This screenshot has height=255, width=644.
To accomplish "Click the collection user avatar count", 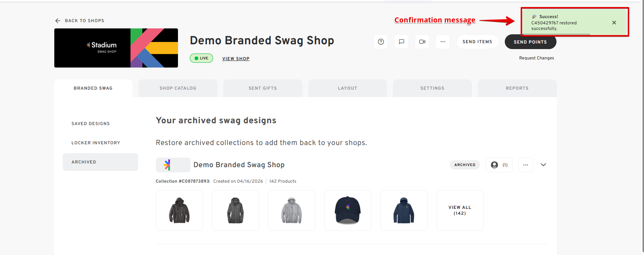I will (499, 165).
